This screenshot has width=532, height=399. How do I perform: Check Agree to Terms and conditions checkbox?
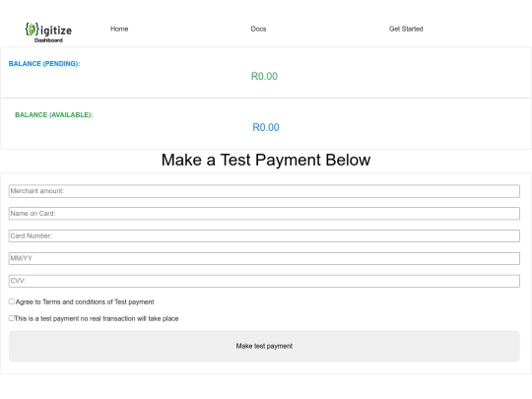(x=12, y=301)
